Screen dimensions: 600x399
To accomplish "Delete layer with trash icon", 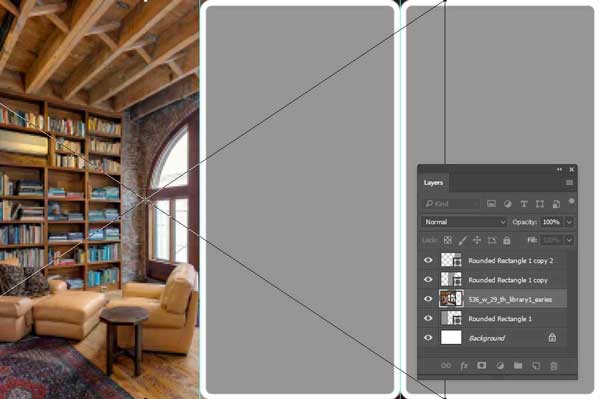I will (554, 366).
